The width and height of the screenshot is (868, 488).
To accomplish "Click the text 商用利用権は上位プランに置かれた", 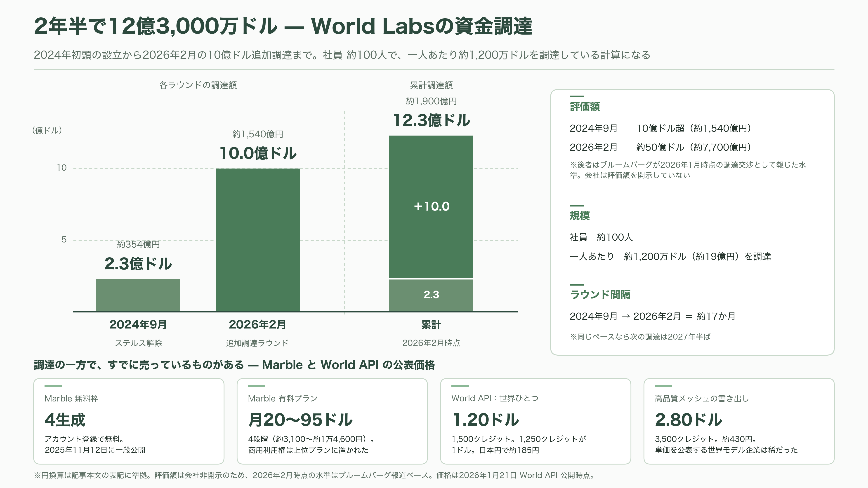I will point(308,450).
